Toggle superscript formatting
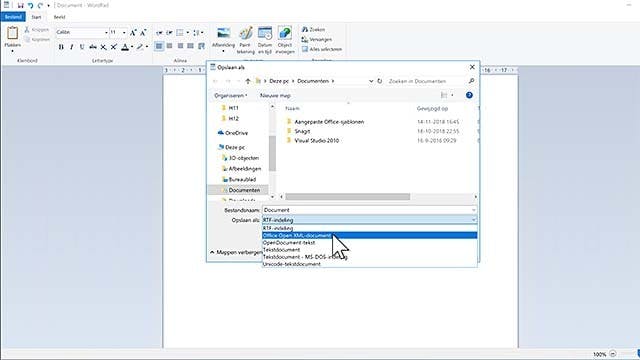Viewport: 640px width, 360px height. click(x=114, y=47)
